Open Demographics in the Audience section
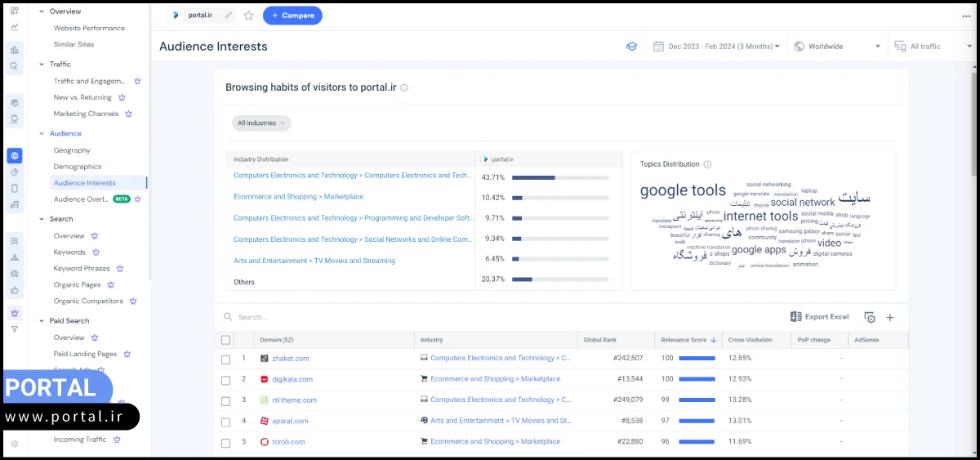Image resolution: width=980 pixels, height=460 pixels. click(77, 167)
